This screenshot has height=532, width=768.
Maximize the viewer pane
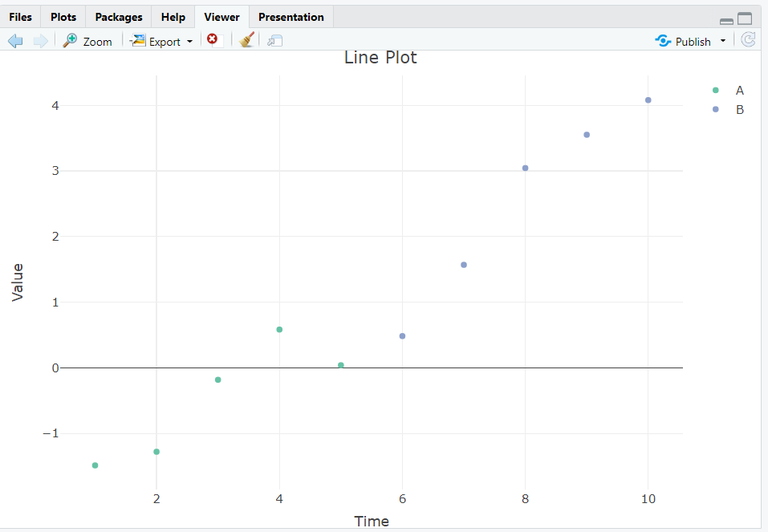click(745, 18)
